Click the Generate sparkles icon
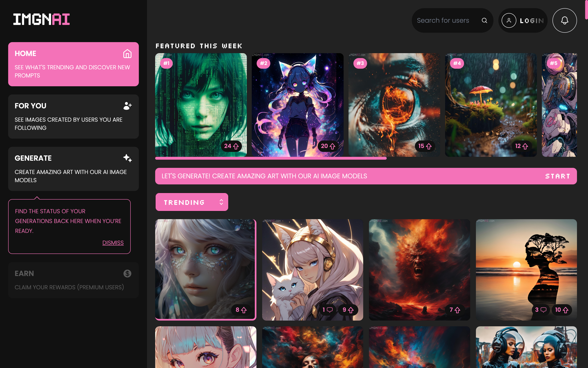Viewport: 588px width, 368px height. pyautogui.click(x=127, y=158)
